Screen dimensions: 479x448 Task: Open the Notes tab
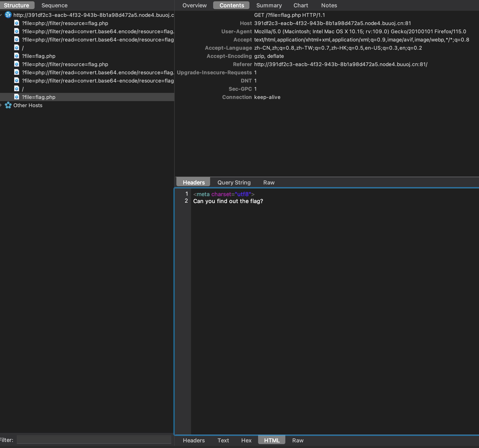pyautogui.click(x=329, y=5)
